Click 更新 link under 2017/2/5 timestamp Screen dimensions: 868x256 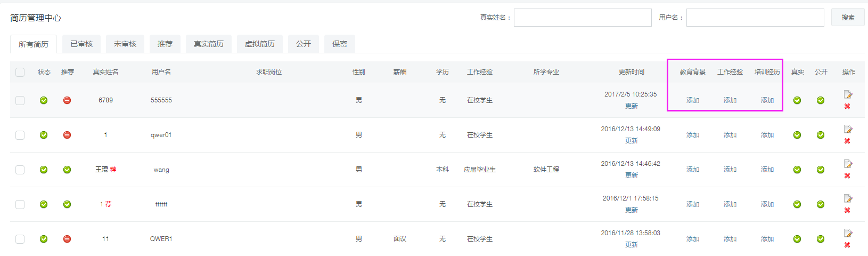click(631, 106)
